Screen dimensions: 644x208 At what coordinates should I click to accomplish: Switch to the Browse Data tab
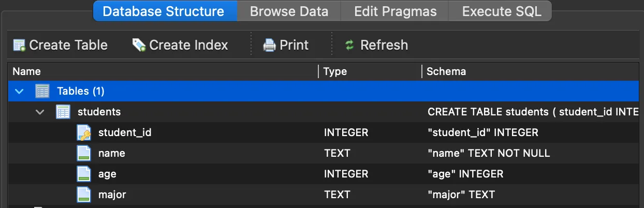pos(289,11)
